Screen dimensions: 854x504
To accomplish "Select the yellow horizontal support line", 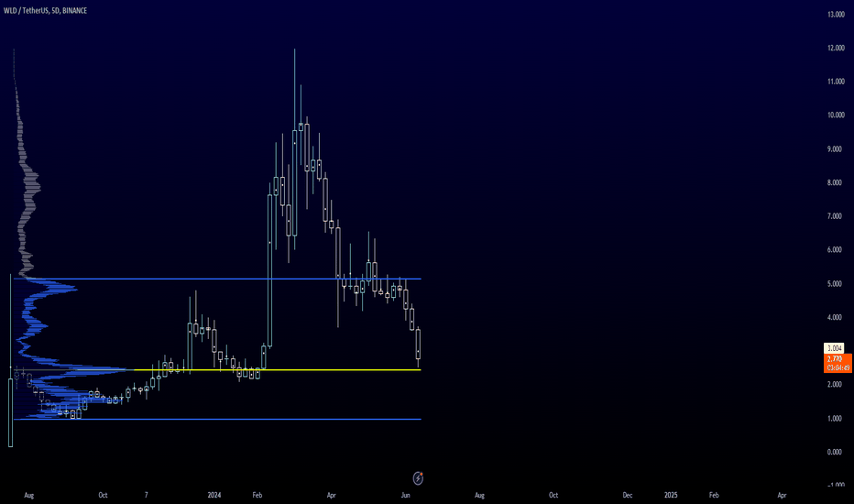I will (x=277, y=370).
